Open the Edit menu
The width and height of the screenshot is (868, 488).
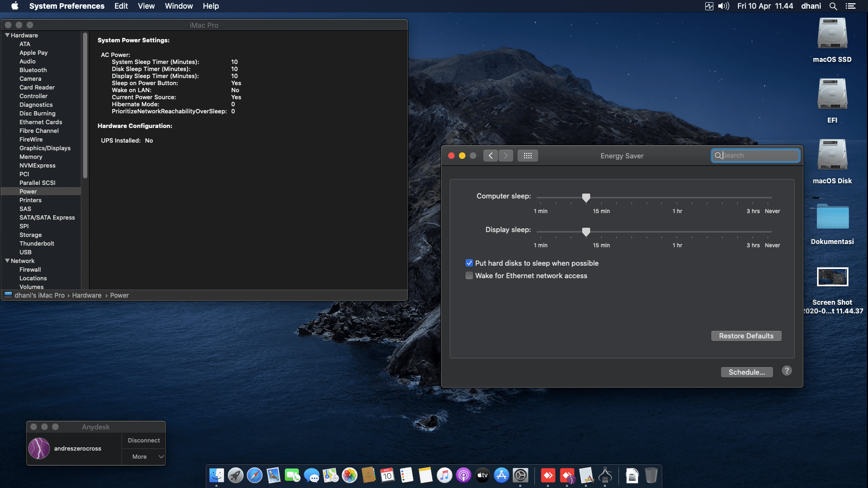coord(121,6)
